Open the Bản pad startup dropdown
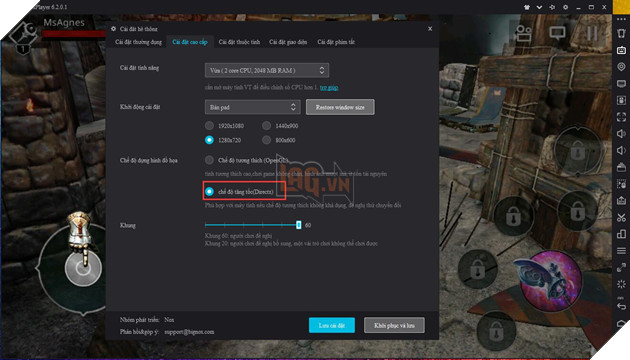The image size is (630, 360). click(x=252, y=107)
